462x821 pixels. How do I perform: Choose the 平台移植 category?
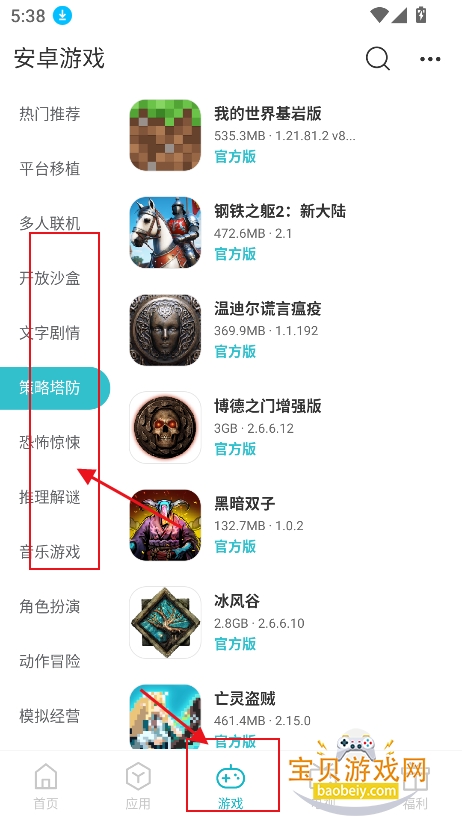point(50,169)
